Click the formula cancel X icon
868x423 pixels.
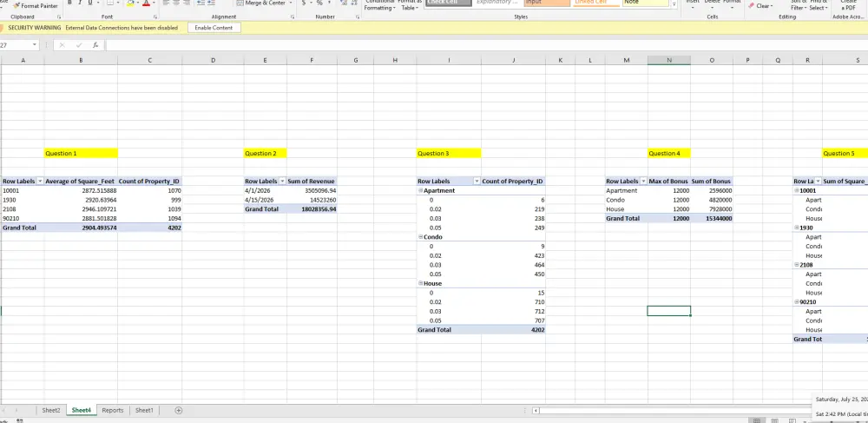[62, 45]
